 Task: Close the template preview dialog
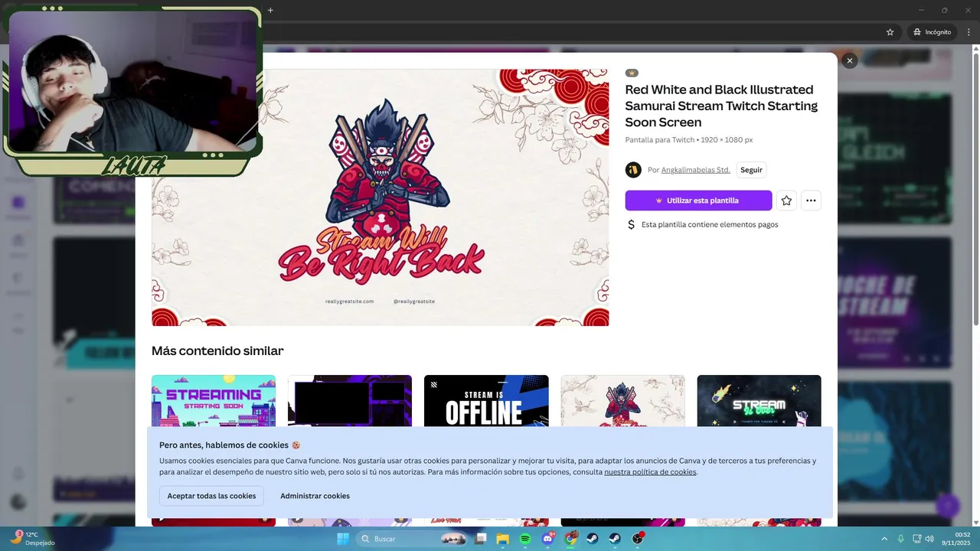pyautogui.click(x=849, y=60)
